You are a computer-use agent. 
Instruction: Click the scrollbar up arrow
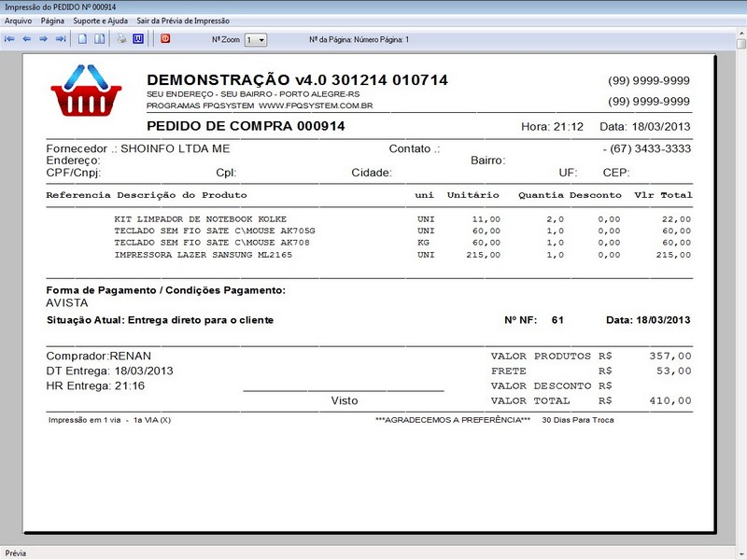[740, 33]
